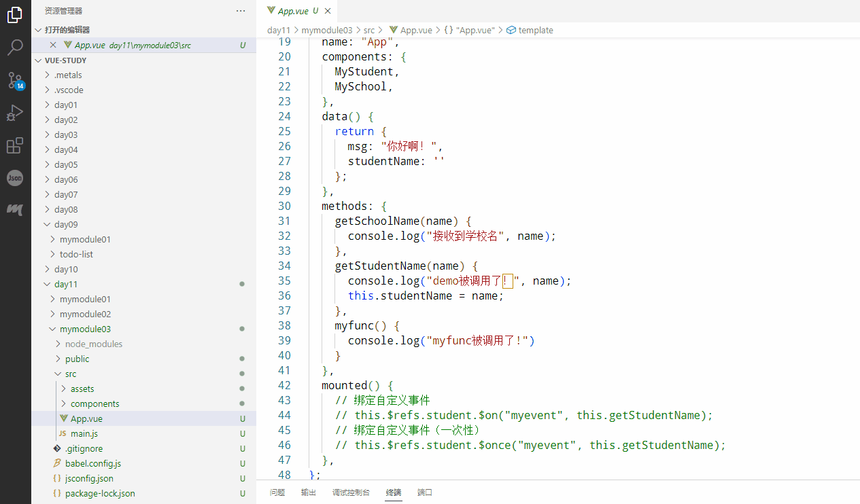
Task: Expand the day01 folder
Action: point(66,105)
